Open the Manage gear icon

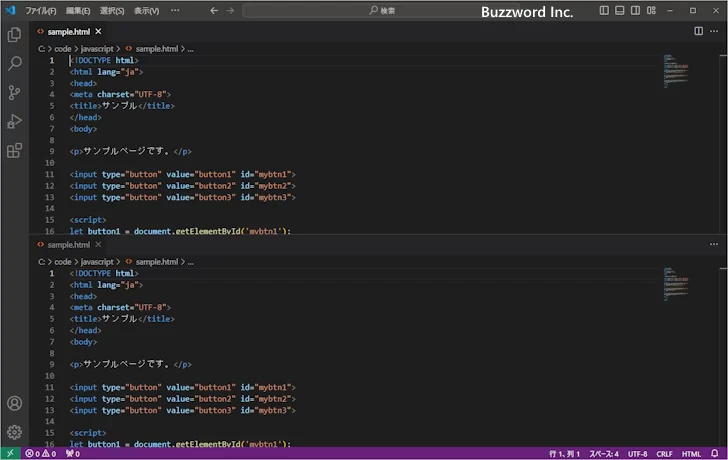click(x=14, y=432)
